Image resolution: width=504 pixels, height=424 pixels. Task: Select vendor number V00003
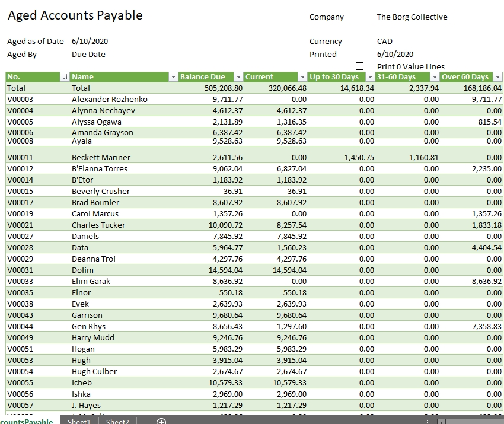tap(20, 100)
